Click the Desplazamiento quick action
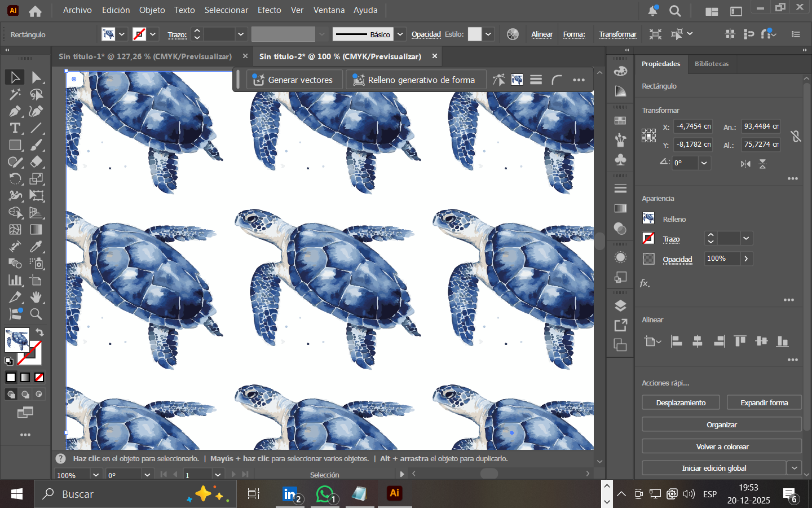The image size is (812, 508). 681,402
